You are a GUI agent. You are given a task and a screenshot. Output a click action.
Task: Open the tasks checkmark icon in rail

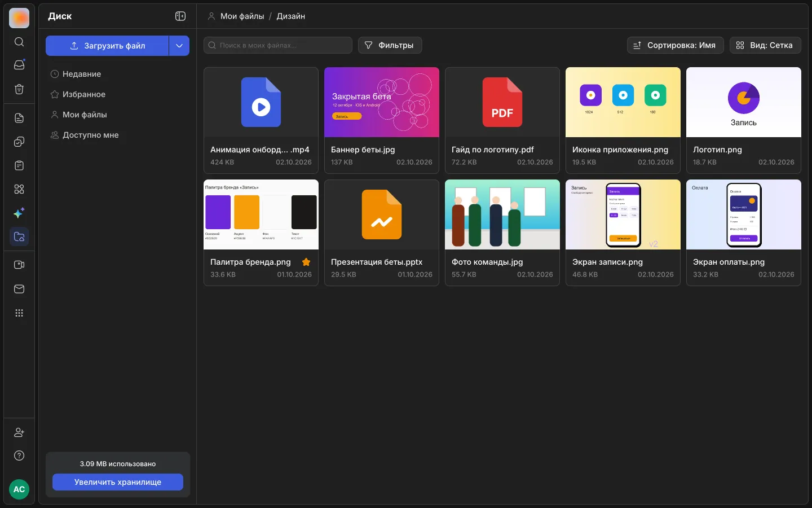click(x=19, y=142)
